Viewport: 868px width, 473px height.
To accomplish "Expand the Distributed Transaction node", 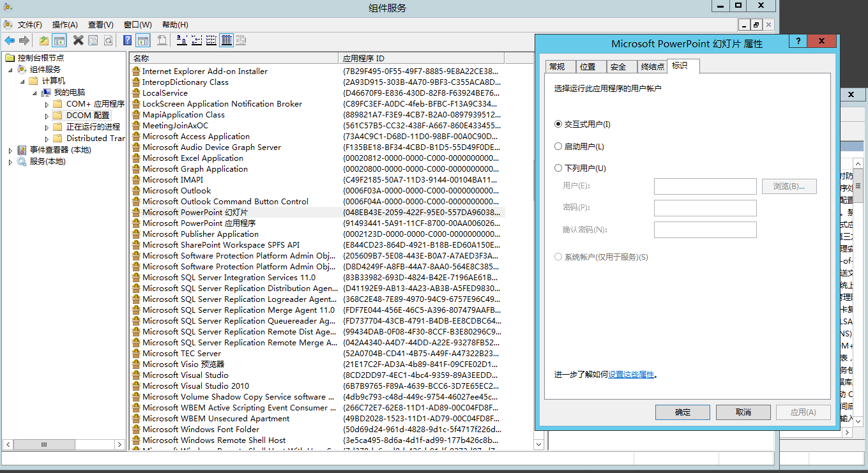I will tap(47, 139).
